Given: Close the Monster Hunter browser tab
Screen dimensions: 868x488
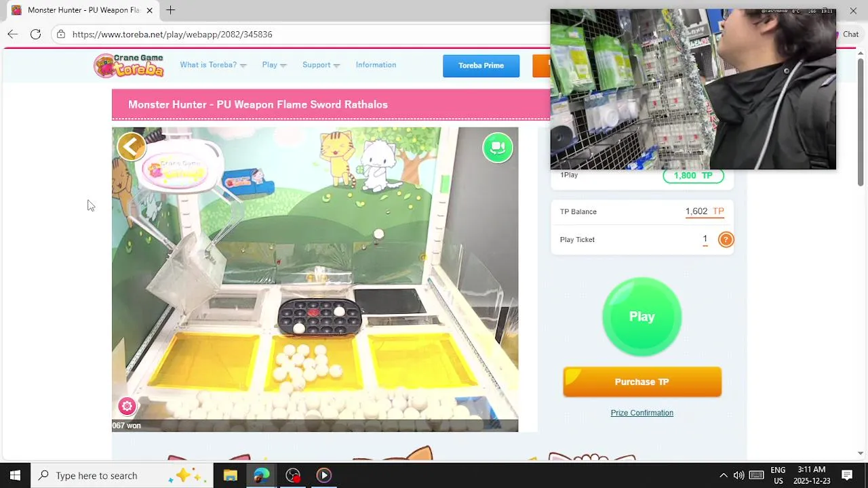Looking at the screenshot, I should pos(149,10).
